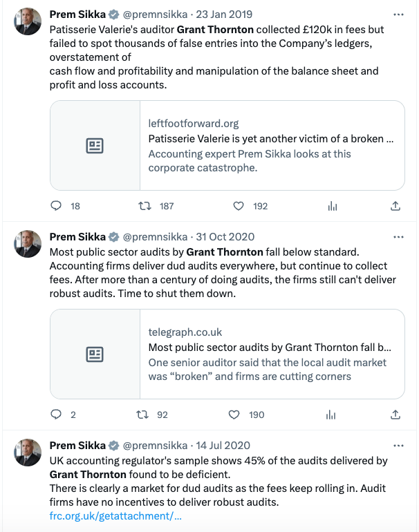View analytics for the 31 Oct 2020 tweet
The image size is (419, 532).
click(x=333, y=415)
